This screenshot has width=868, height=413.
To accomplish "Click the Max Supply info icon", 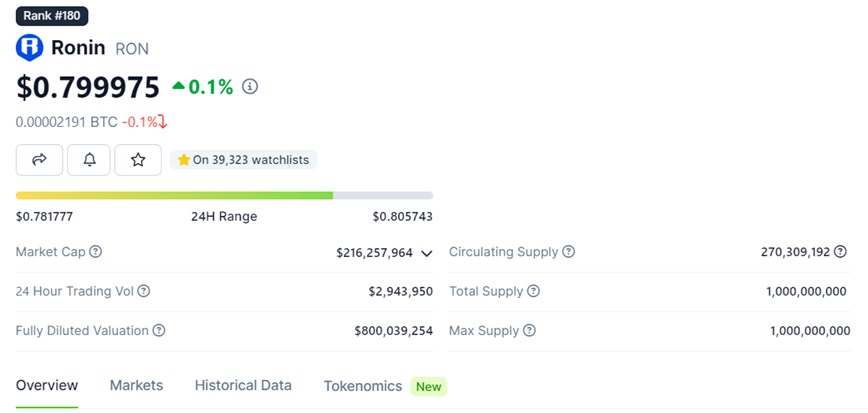I will click(x=529, y=330).
